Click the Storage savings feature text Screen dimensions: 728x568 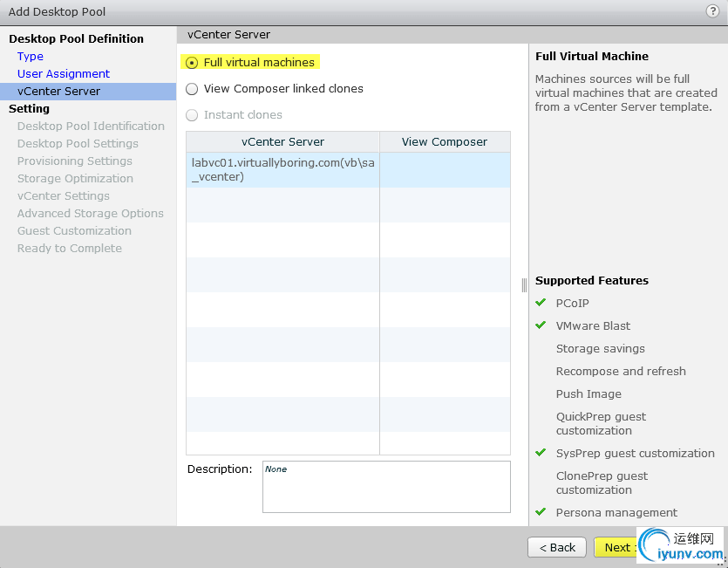(x=601, y=349)
